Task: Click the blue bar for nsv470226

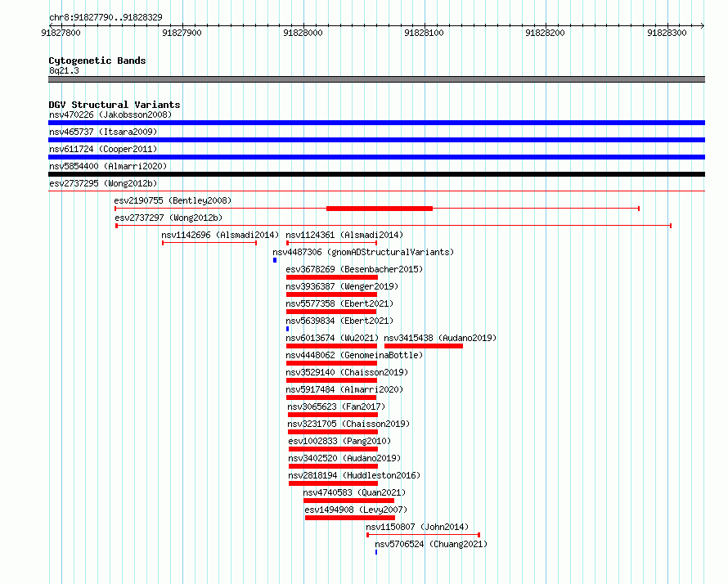Action: [x=376, y=123]
